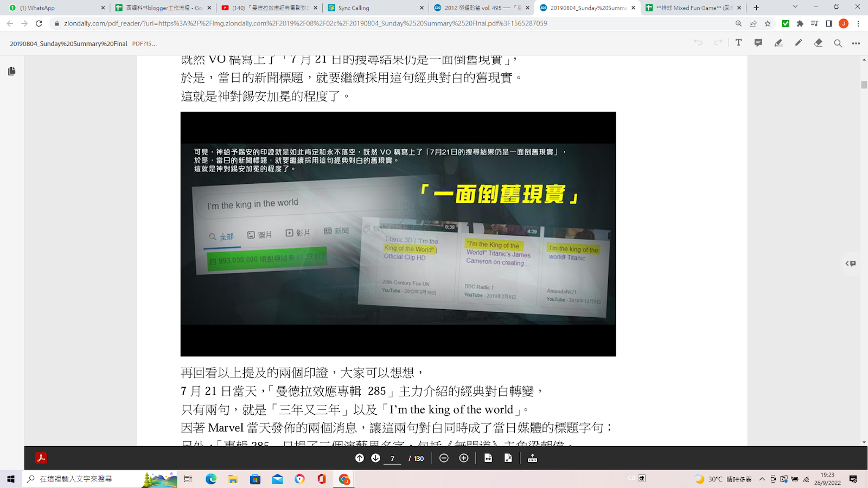The height and width of the screenshot is (488, 868).
Task: Select the eraser tool
Action: (818, 43)
